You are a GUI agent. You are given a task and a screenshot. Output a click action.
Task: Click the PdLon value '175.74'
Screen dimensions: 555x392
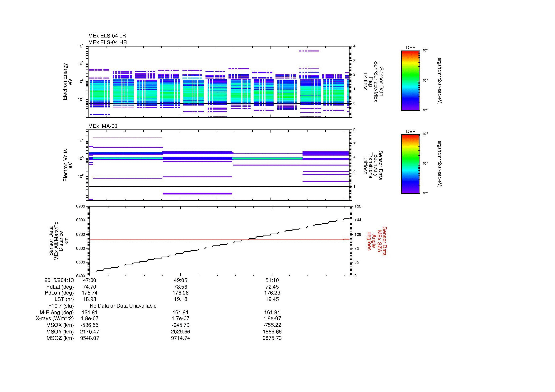coord(89,293)
